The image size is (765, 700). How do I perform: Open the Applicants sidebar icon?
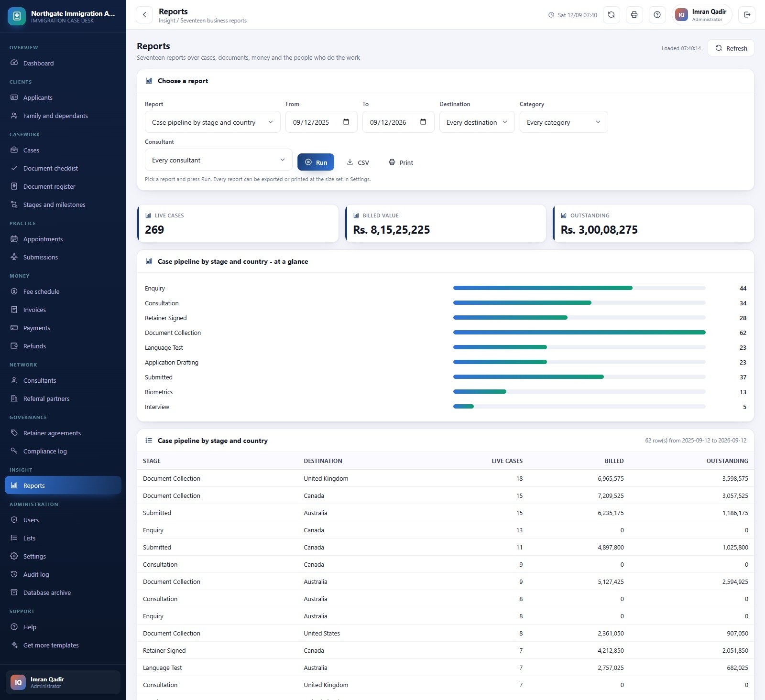tap(14, 97)
